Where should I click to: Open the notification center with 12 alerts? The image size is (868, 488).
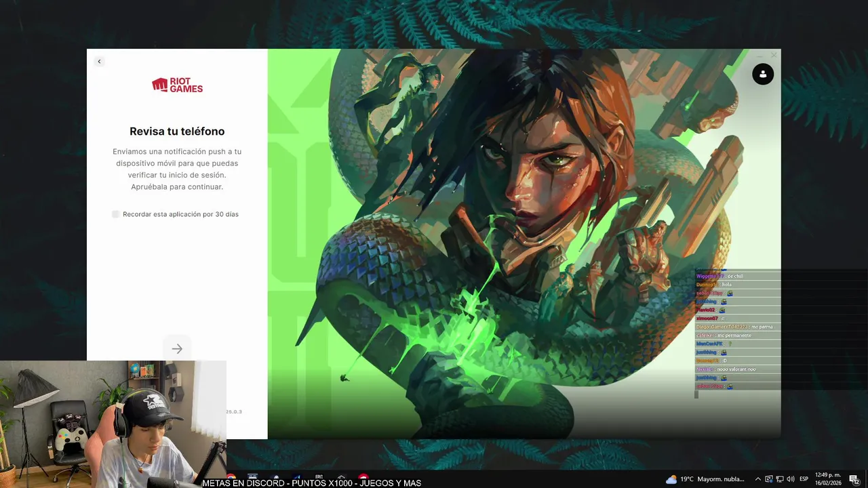854,479
